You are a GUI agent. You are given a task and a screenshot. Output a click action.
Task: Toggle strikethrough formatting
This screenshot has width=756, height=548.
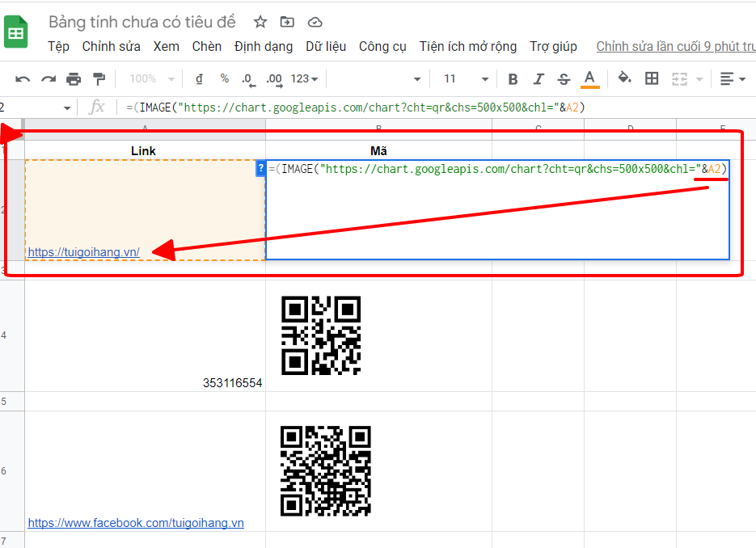564,79
